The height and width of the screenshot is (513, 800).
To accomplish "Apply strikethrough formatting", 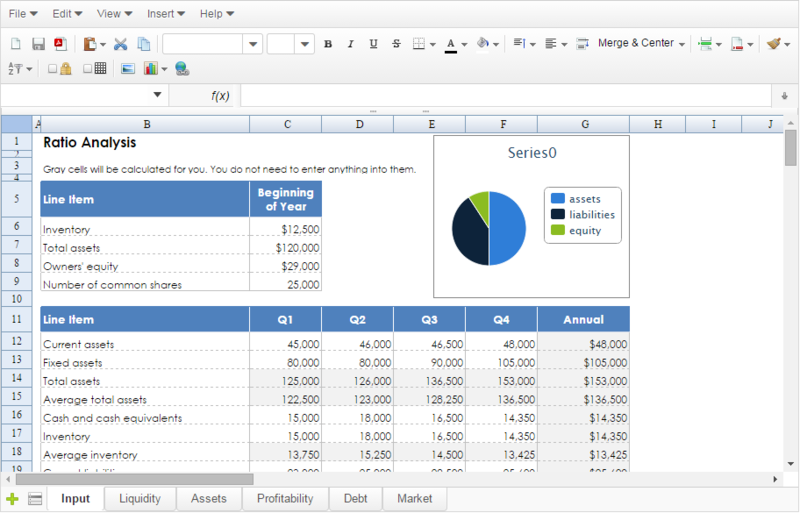I will click(397, 44).
